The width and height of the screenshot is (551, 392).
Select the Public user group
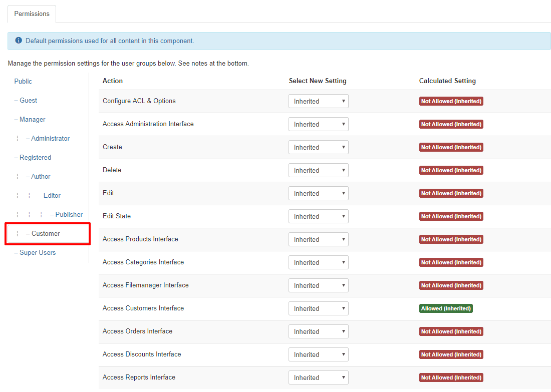coord(23,81)
